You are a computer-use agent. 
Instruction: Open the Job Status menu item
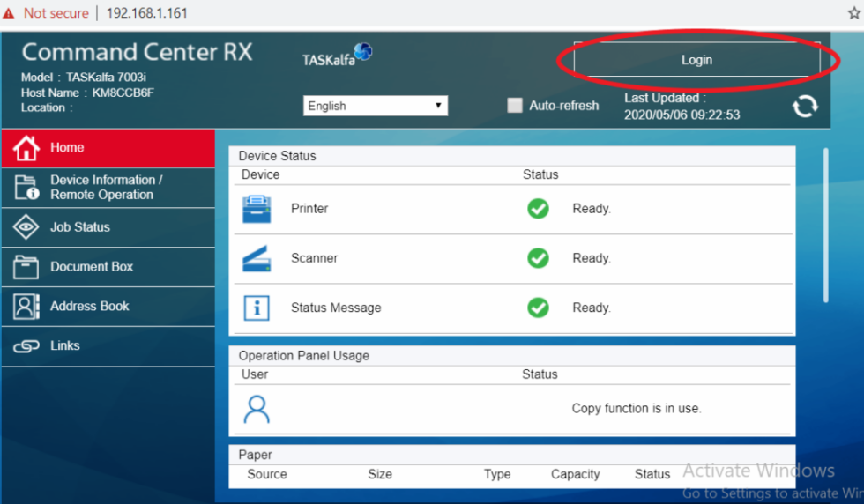tap(80, 227)
